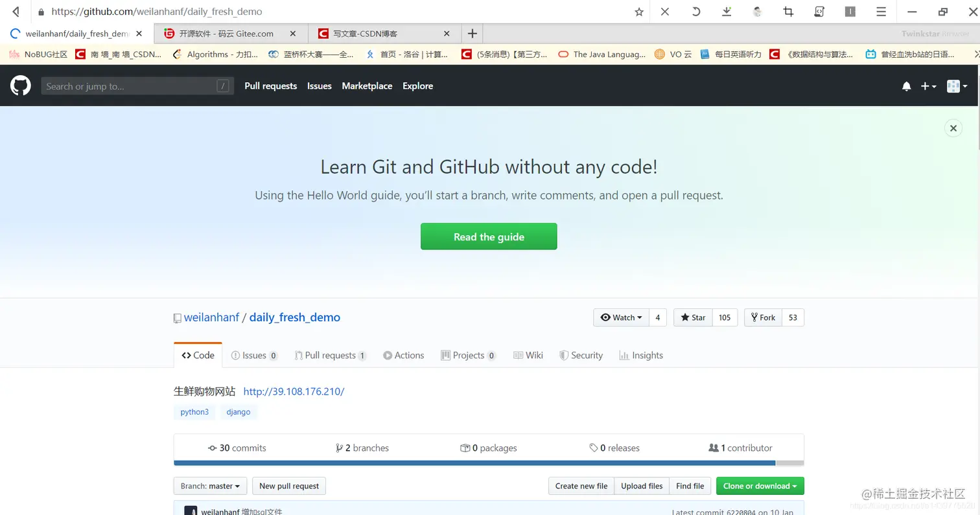
Task: Open the 每日英语听力 bookmark
Action: (731, 54)
